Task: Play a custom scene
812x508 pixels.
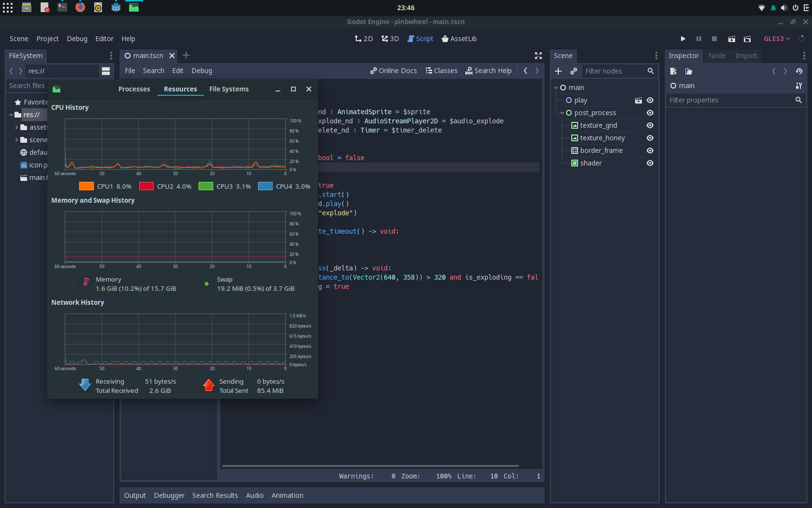Action: point(747,39)
